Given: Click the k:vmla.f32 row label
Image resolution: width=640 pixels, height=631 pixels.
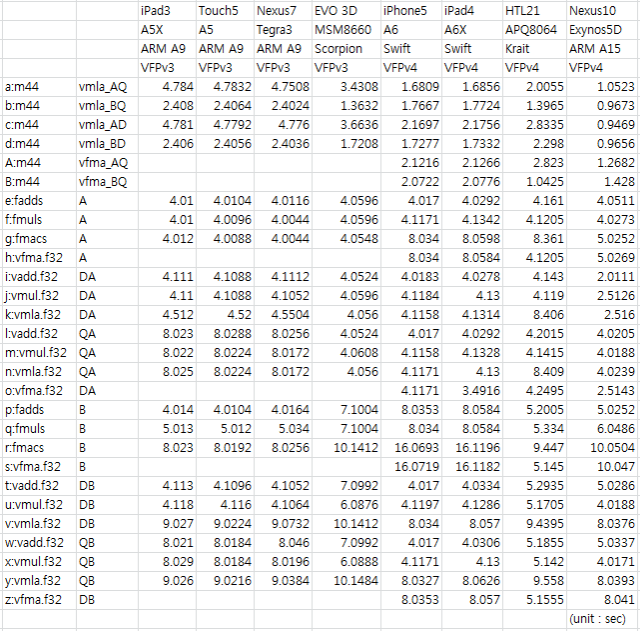Looking at the screenshot, I should [39, 315].
